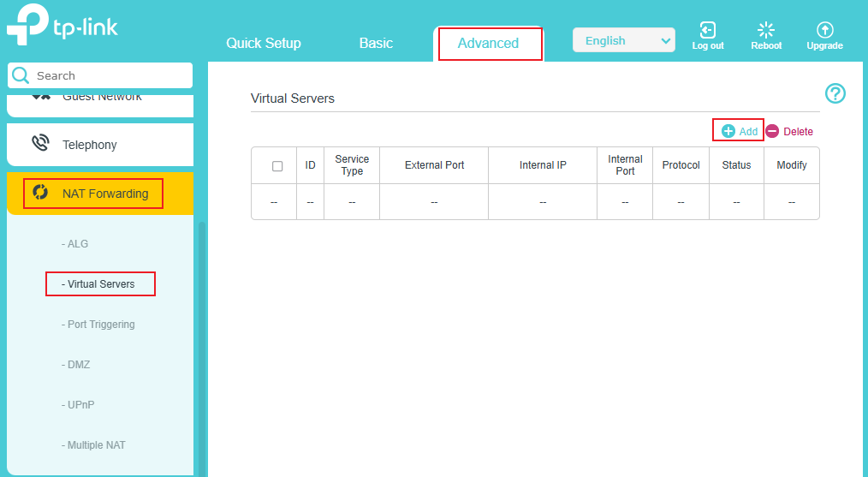Image resolution: width=868 pixels, height=477 pixels.
Task: Click the Modify column header
Action: coord(792,165)
